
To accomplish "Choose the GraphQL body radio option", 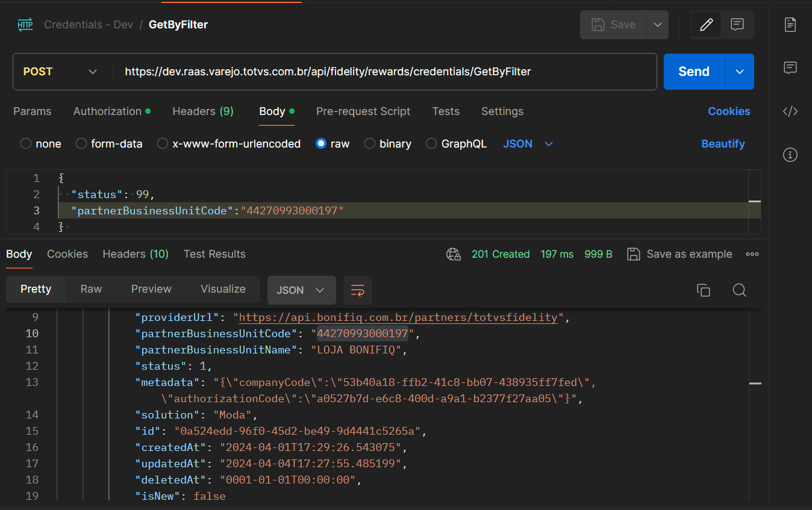I will (x=431, y=144).
